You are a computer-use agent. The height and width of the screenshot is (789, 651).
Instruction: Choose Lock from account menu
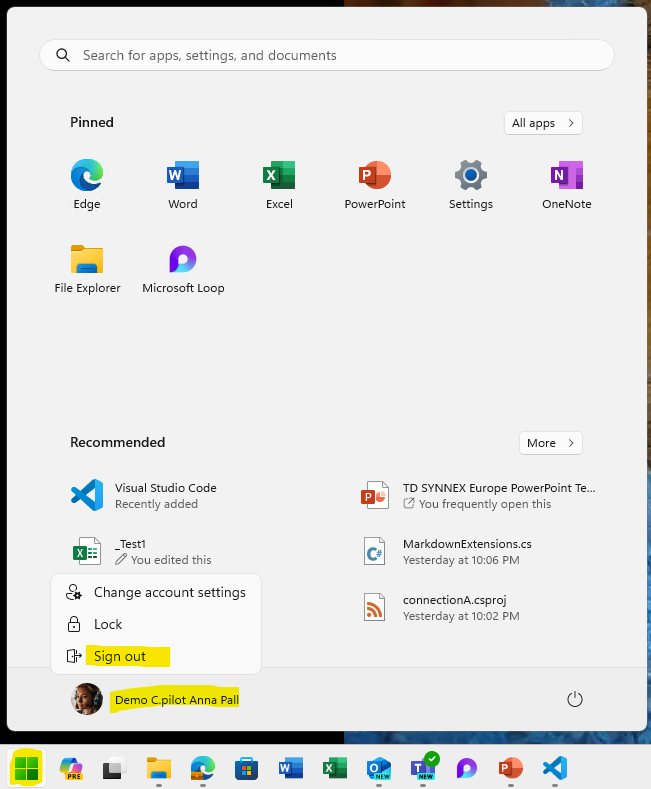tap(156, 624)
